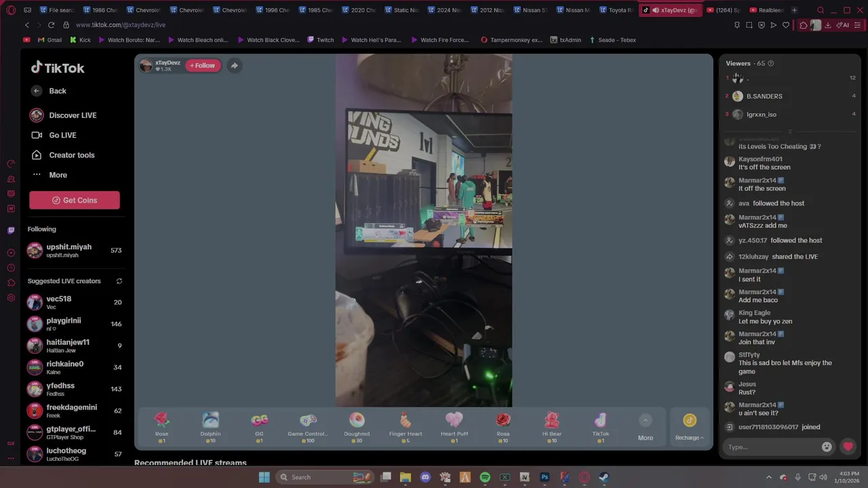Screen dimensions: 868x488
Task: Open the Recharge coins menu
Action: coord(690,428)
